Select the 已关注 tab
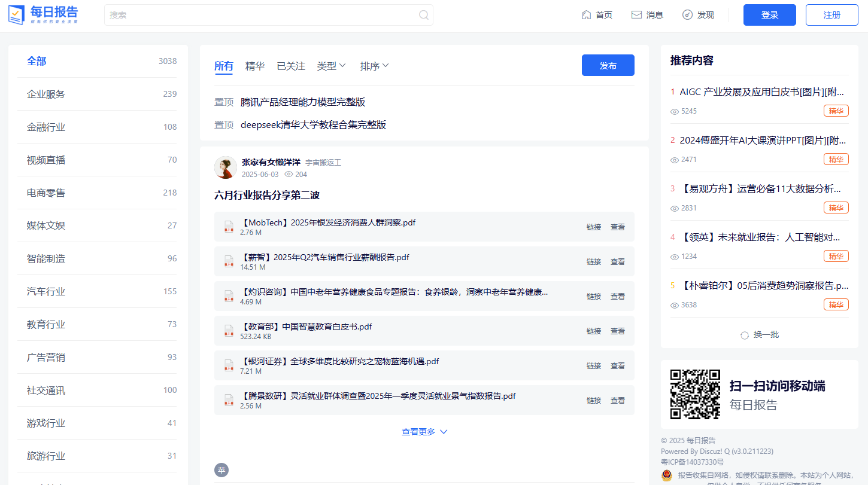868x485 pixels. [x=291, y=66]
